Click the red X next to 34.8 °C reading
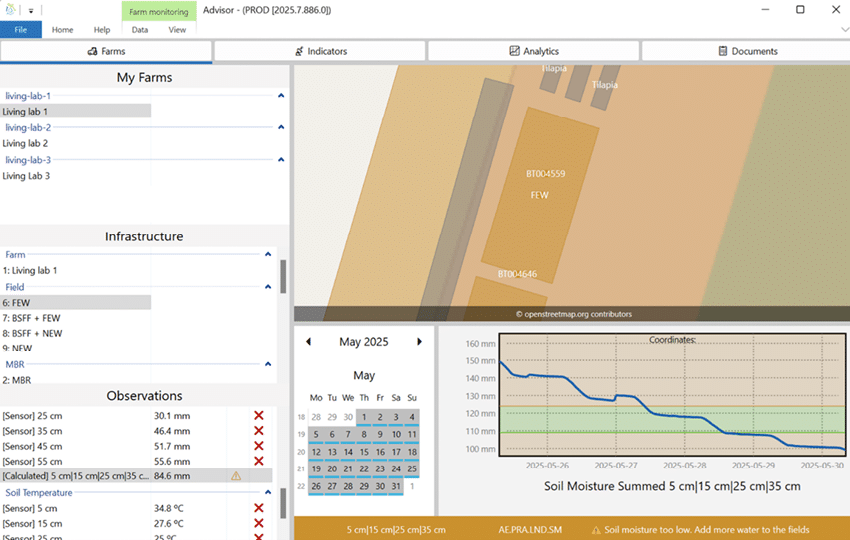 point(258,508)
